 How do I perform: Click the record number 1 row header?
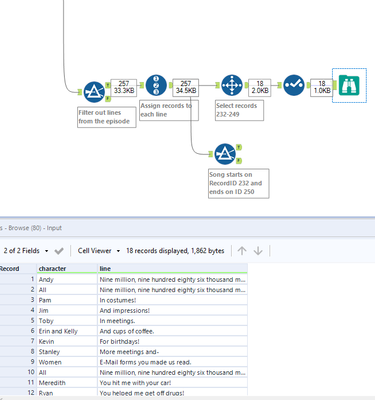18,279
